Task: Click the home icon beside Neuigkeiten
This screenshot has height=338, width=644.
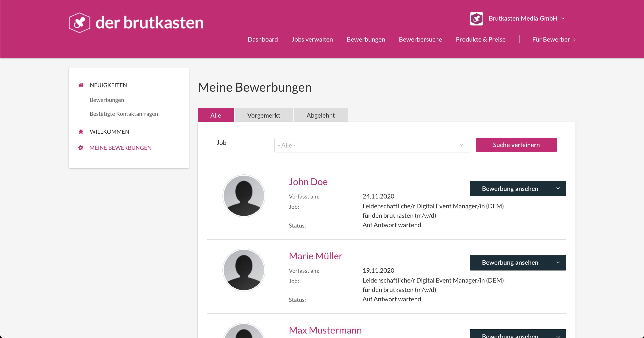Action: (x=81, y=85)
